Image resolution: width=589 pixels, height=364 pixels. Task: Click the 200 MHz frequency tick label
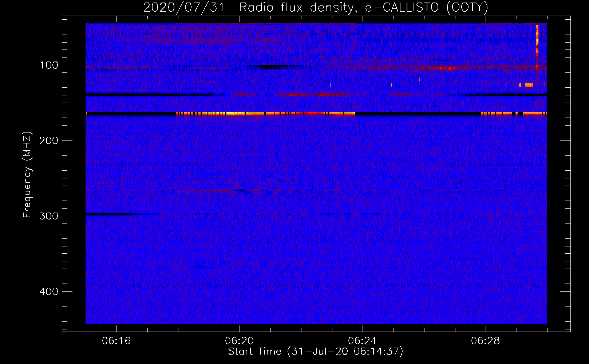[x=49, y=141]
